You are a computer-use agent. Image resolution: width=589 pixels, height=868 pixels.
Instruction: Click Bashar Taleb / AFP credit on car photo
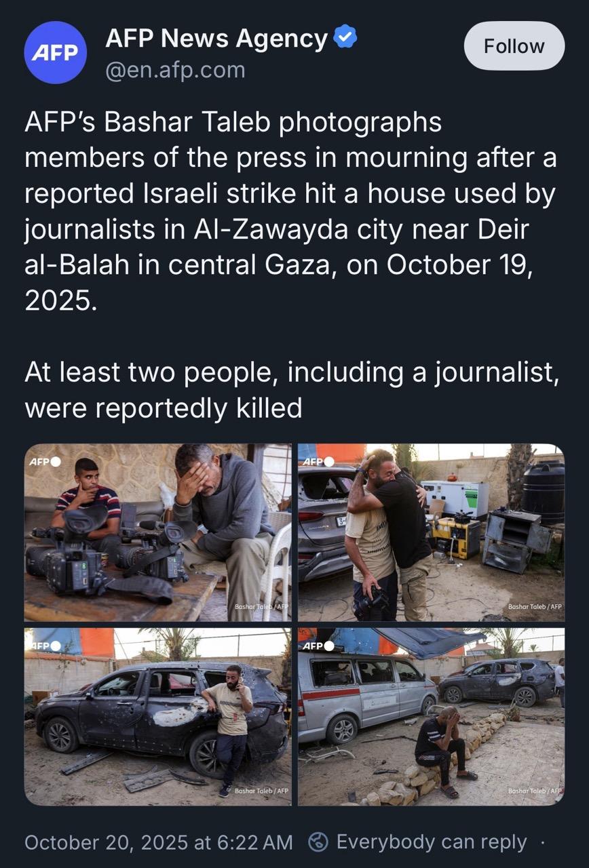coord(261,791)
